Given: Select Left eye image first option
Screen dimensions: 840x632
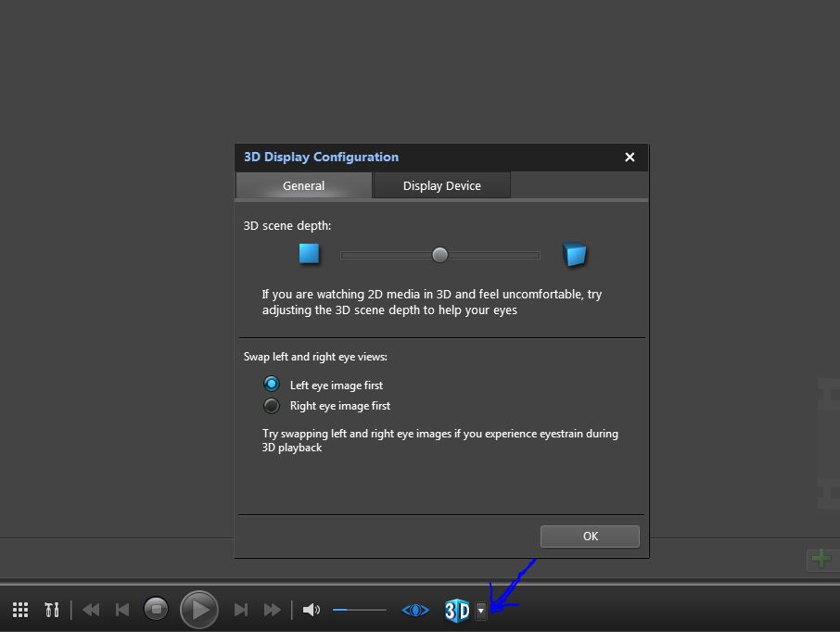Looking at the screenshot, I should point(272,385).
